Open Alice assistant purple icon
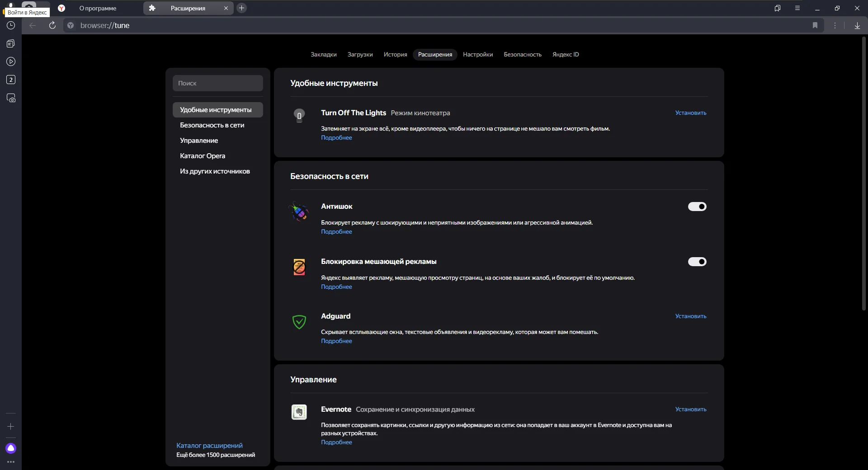Viewport: 868px width, 470px height. coord(11,448)
